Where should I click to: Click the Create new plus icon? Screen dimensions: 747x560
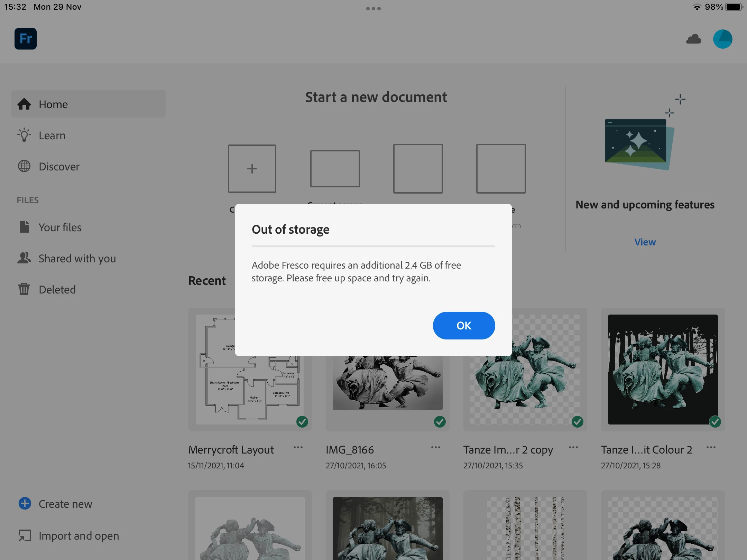[25, 503]
